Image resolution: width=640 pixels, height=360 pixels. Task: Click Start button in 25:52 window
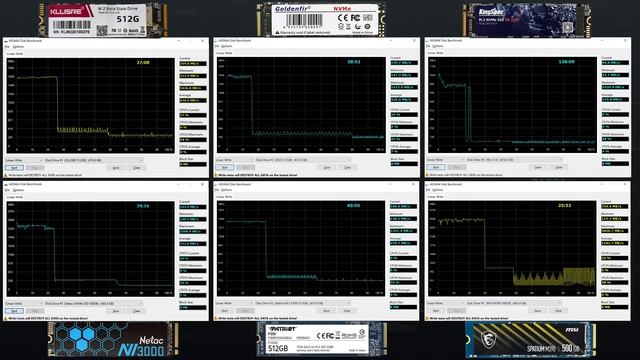point(436,311)
